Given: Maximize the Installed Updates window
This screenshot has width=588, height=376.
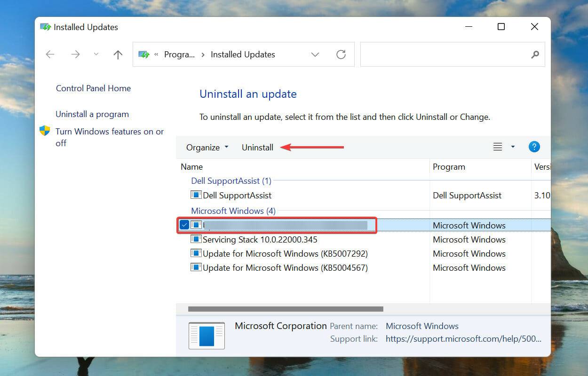Looking at the screenshot, I should [501, 27].
